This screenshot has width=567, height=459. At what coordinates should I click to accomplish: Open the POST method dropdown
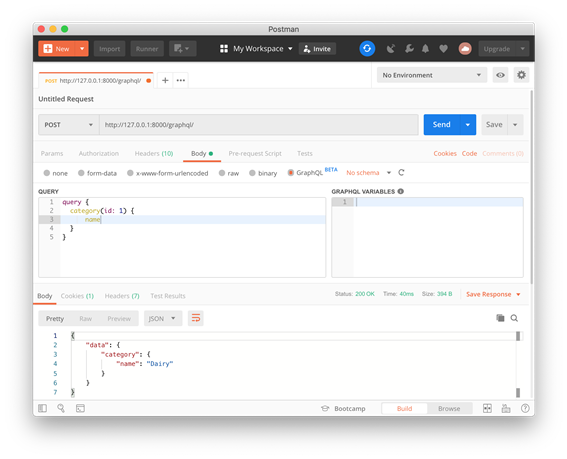pos(69,125)
